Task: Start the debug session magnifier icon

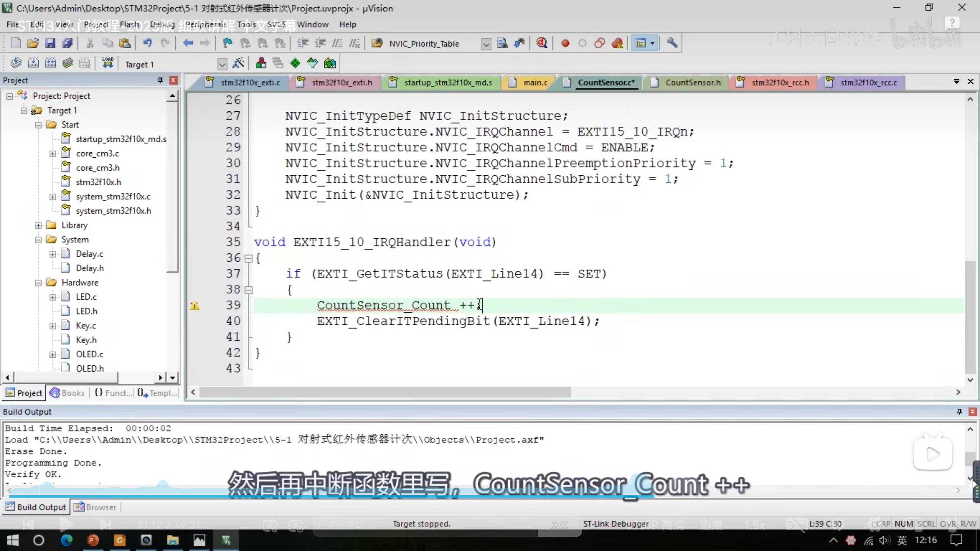Action: [x=542, y=43]
